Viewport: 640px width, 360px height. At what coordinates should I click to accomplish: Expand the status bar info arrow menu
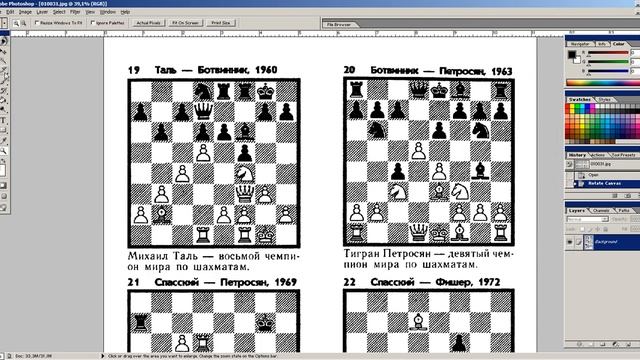(x=102, y=356)
